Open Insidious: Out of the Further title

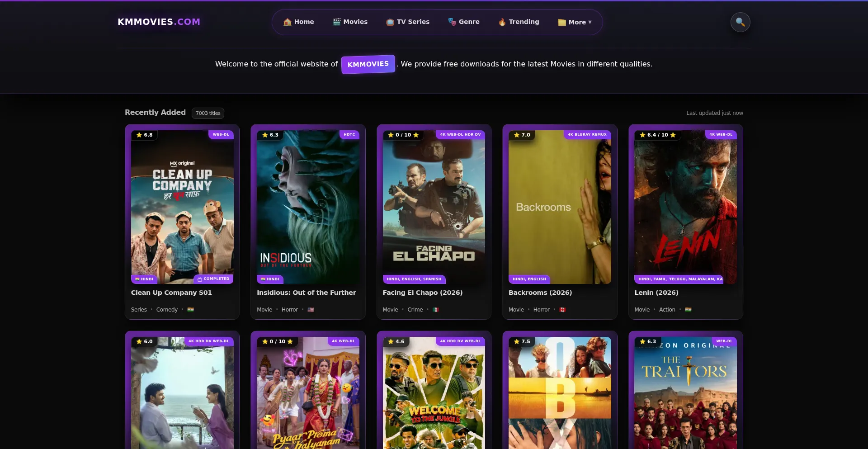coord(307,293)
